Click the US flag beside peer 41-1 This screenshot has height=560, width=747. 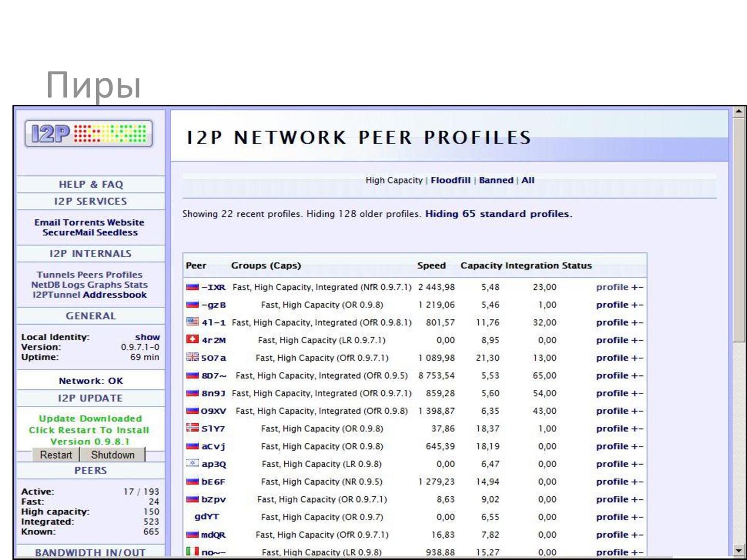click(x=192, y=322)
